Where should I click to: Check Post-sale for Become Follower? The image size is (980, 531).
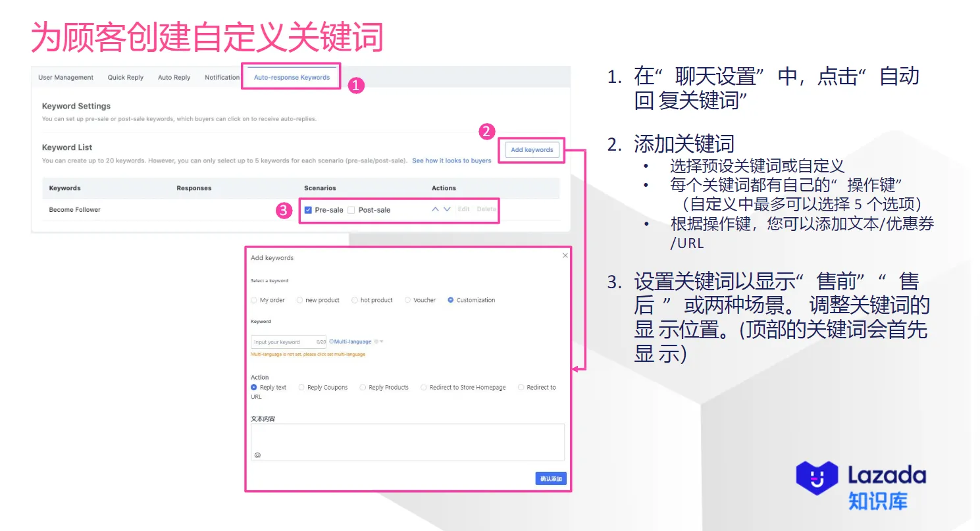(351, 210)
